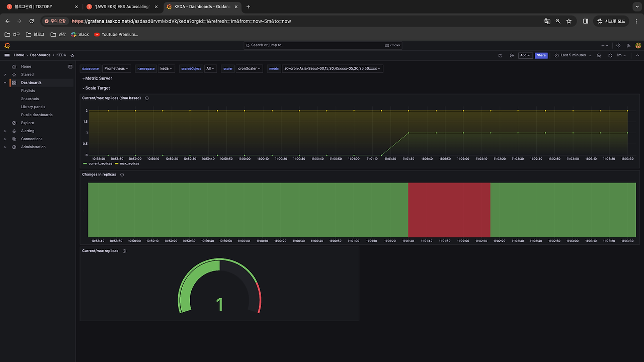
Task: Open the plus new-item menu
Action: tap(604, 45)
